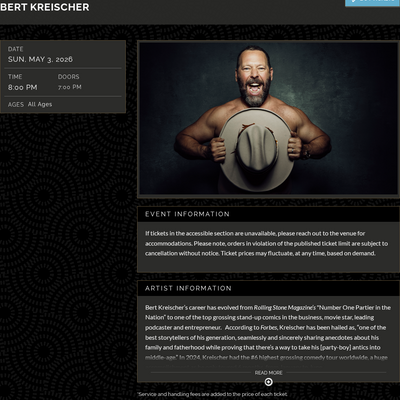Click the 8:00 PM show time
This screenshot has height=400, width=400.
click(23, 87)
